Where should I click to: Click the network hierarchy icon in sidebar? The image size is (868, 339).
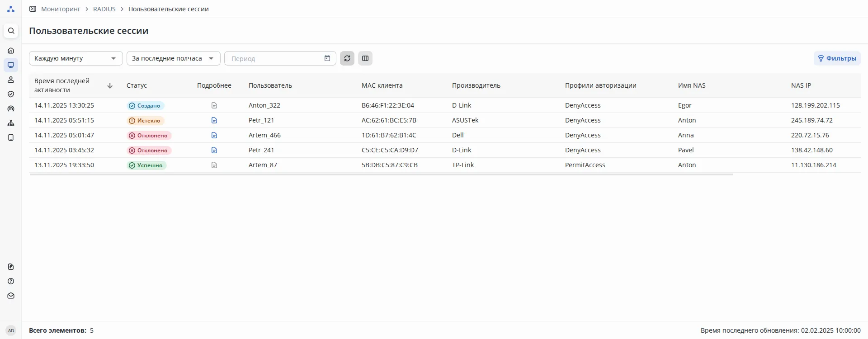click(x=11, y=123)
